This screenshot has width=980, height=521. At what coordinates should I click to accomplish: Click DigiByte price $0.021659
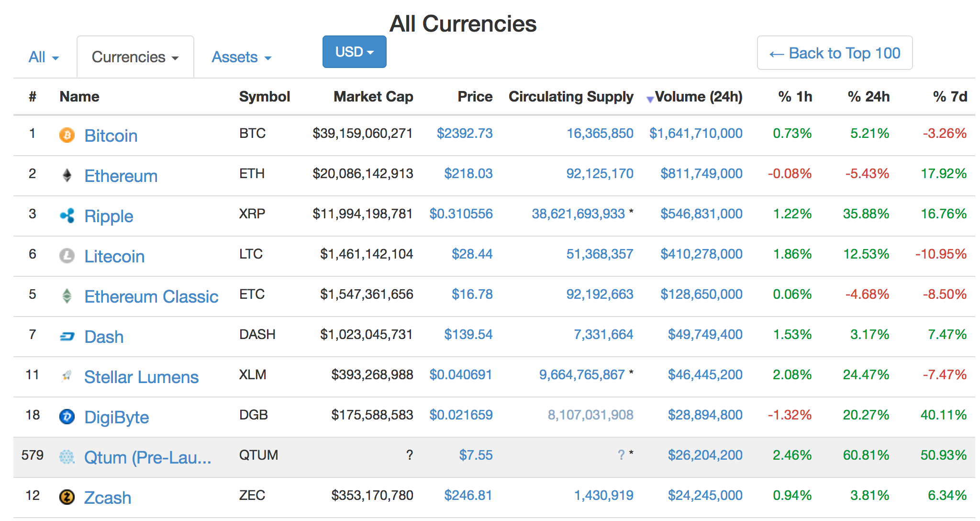click(x=461, y=415)
